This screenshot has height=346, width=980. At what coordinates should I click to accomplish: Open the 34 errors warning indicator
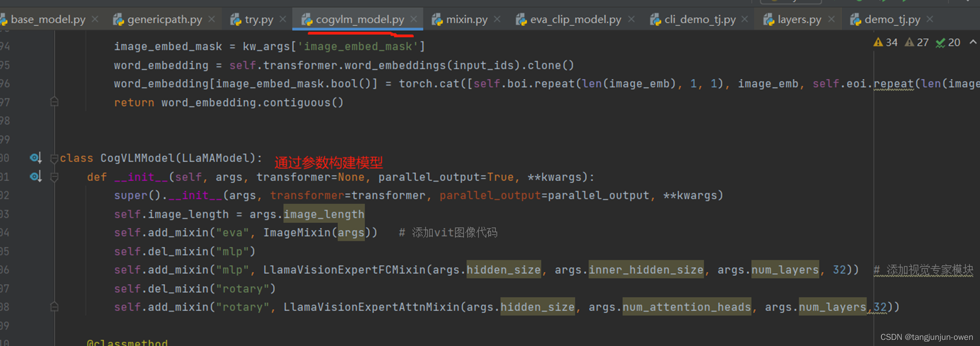(885, 42)
